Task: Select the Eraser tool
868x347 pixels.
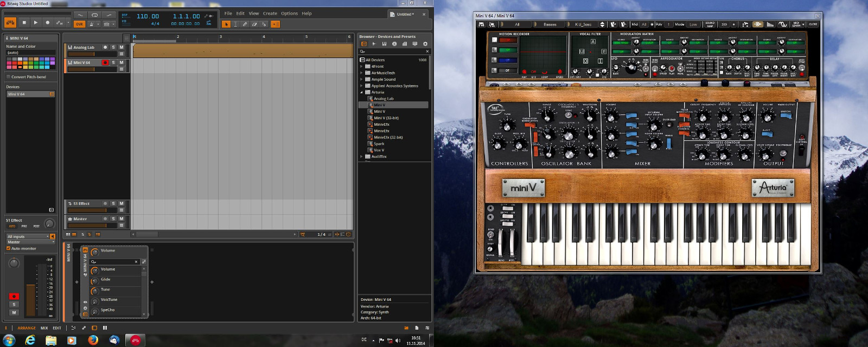Action: (254, 24)
